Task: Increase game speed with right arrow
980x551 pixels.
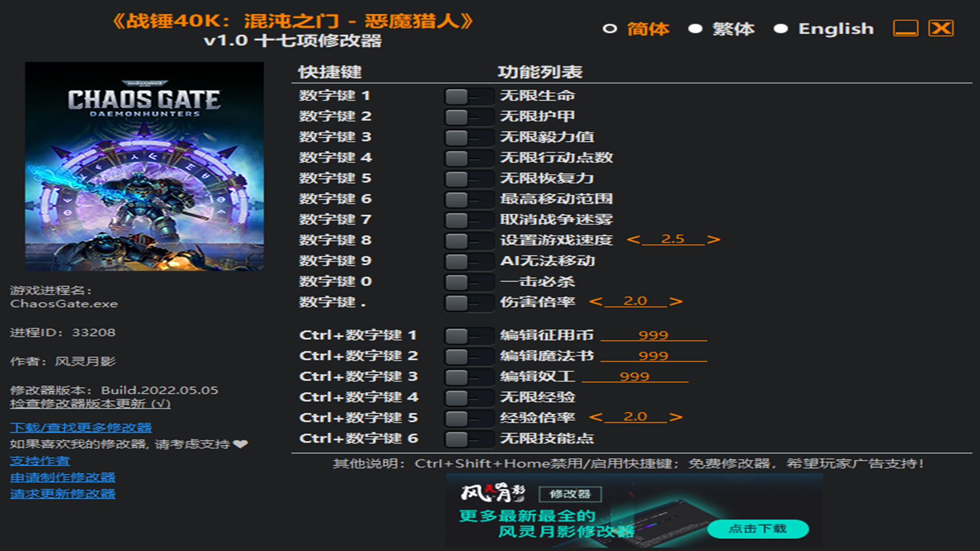Action: pos(714,239)
